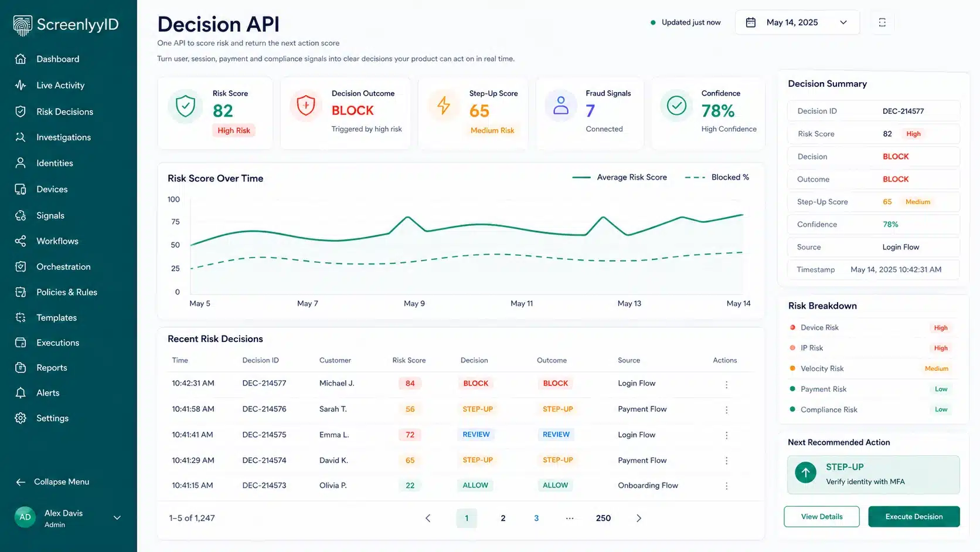Go to next page arrow
This screenshot has height=552, width=980.
(639, 518)
